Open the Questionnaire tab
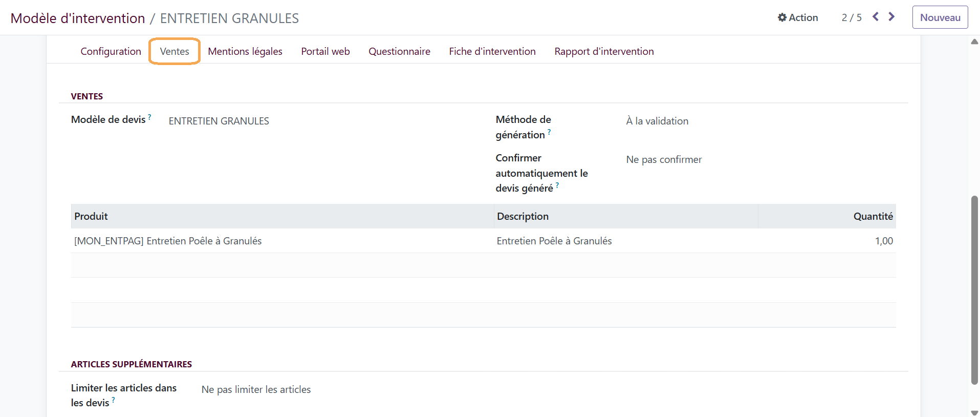This screenshot has height=417, width=980. (399, 51)
